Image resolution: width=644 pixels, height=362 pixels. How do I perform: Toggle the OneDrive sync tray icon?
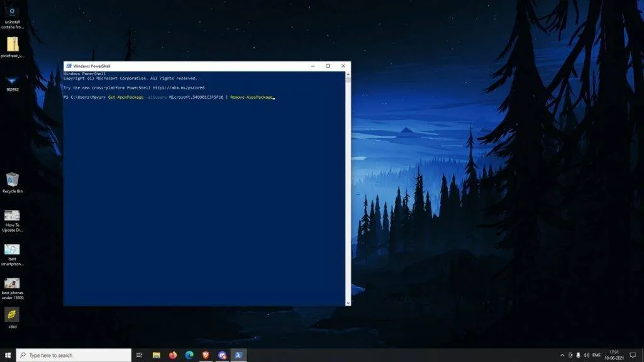(x=570, y=355)
